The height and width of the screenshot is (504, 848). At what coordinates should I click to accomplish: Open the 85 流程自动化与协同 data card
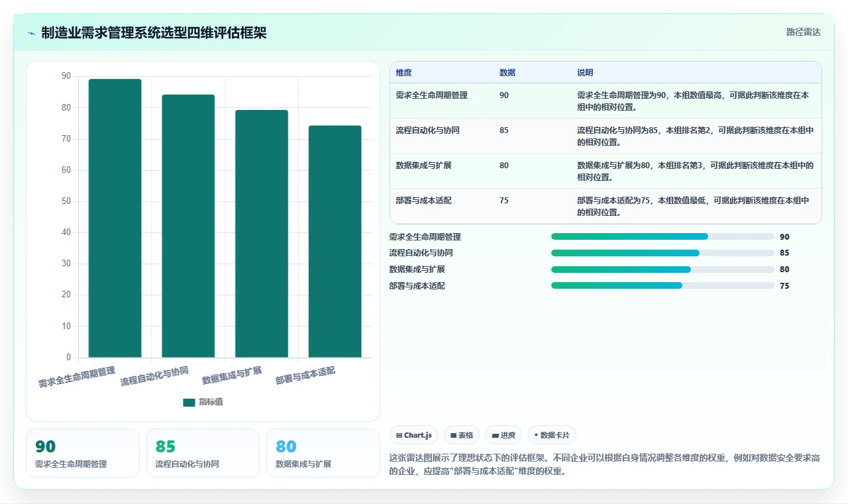(203, 453)
